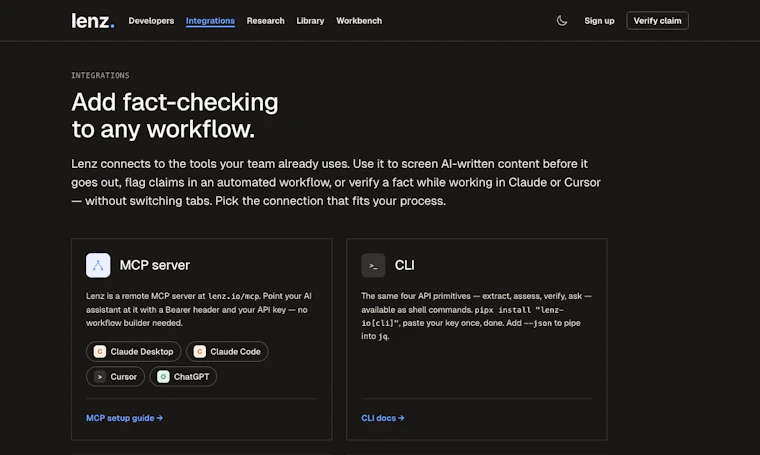Click the '--json' code text

(x=538, y=323)
